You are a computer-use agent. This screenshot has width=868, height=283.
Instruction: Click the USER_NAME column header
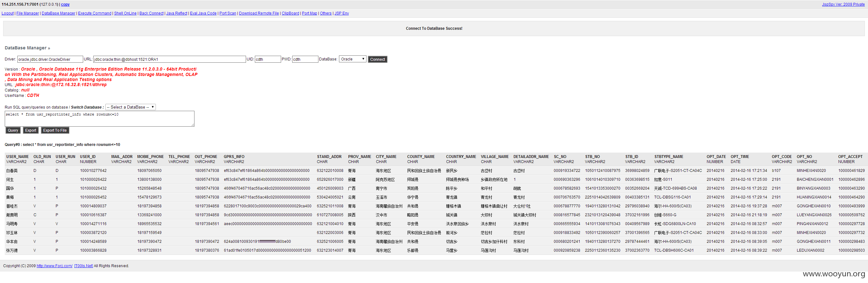click(x=17, y=156)
